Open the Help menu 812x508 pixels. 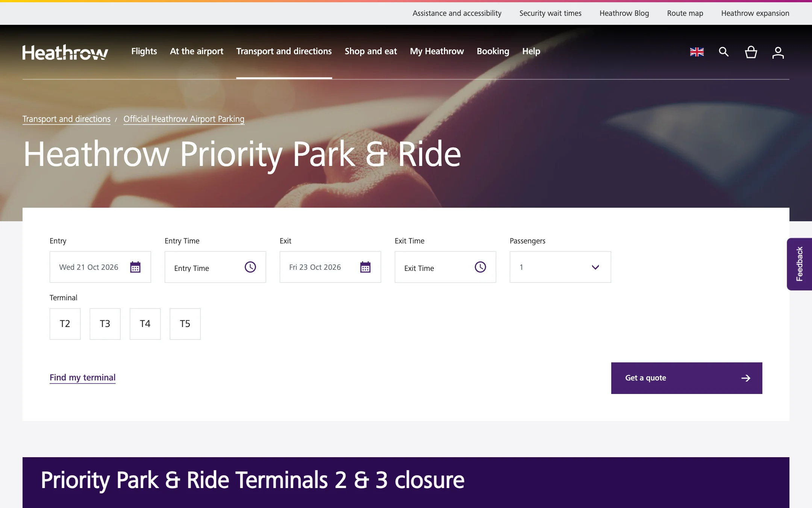(531, 51)
